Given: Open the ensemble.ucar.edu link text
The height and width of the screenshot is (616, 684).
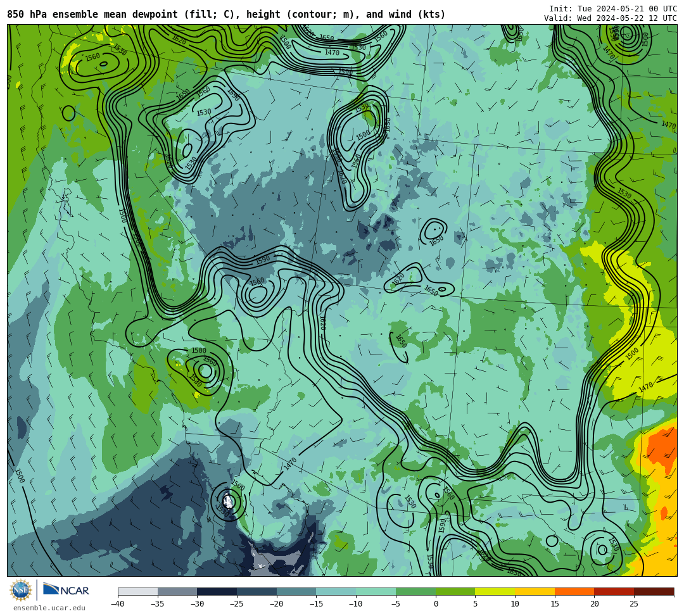Looking at the screenshot, I should 49,608.
